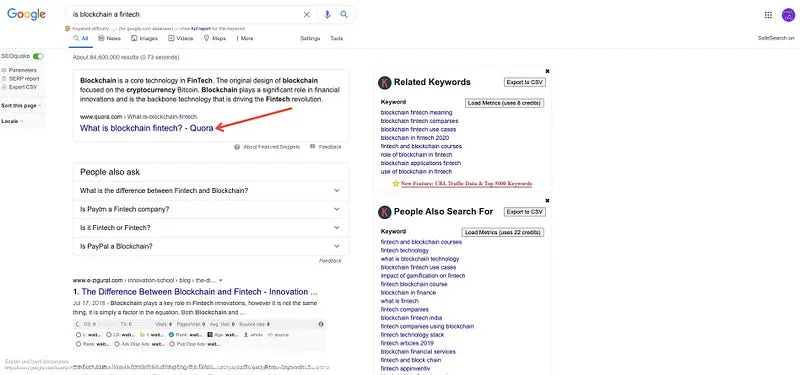
Task: Switch to the Videos tab
Action: pyautogui.click(x=181, y=38)
